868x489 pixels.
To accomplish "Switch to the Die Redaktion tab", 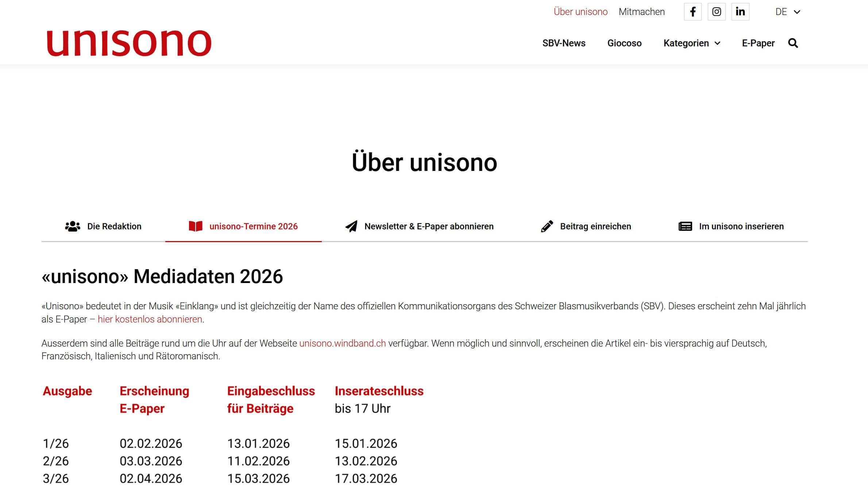I will (114, 226).
